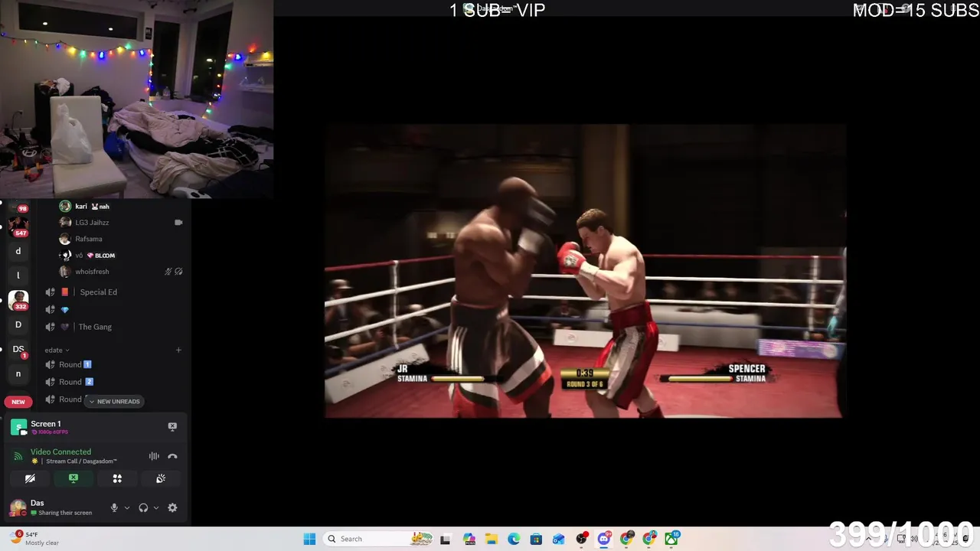Click the Screen 1 stream label

tap(46, 423)
